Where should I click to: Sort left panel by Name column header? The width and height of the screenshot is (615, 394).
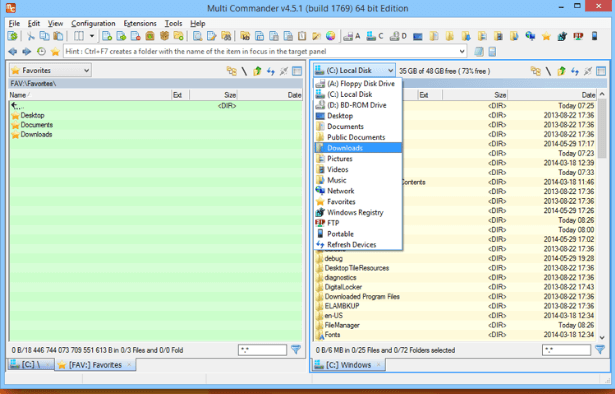point(90,95)
